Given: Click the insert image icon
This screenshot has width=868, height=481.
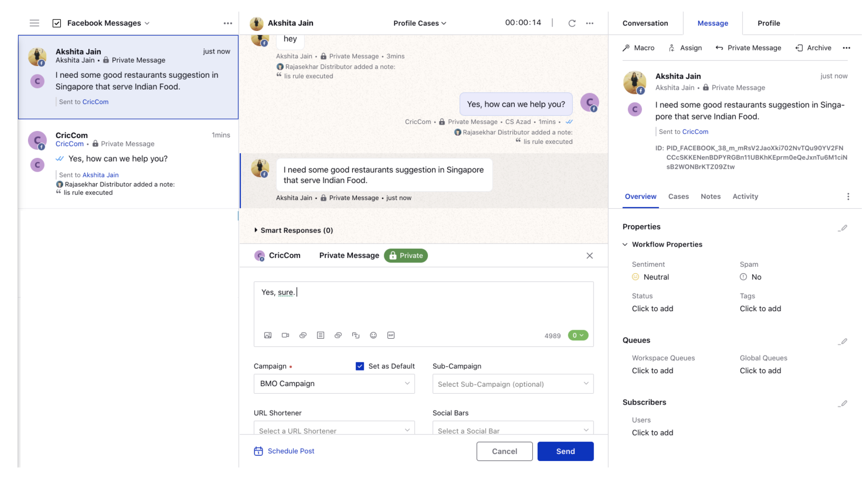Looking at the screenshot, I should pos(268,335).
